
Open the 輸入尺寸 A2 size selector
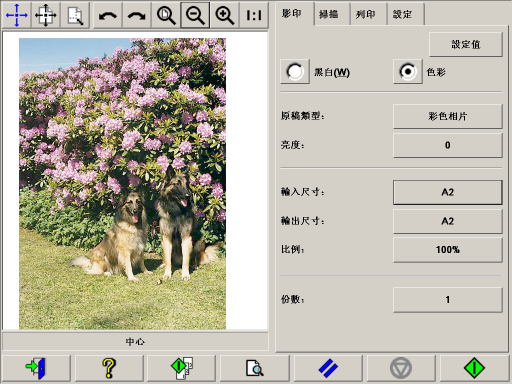[x=448, y=192]
